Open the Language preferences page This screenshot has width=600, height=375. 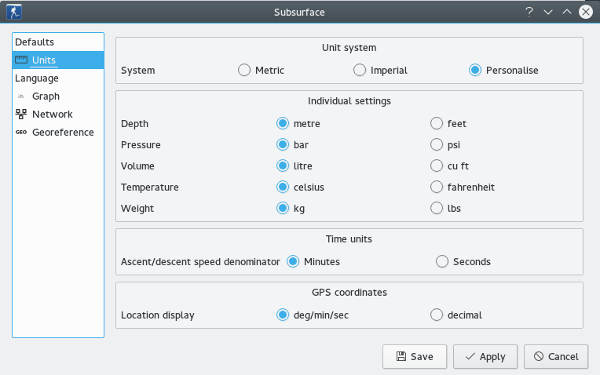[58, 78]
